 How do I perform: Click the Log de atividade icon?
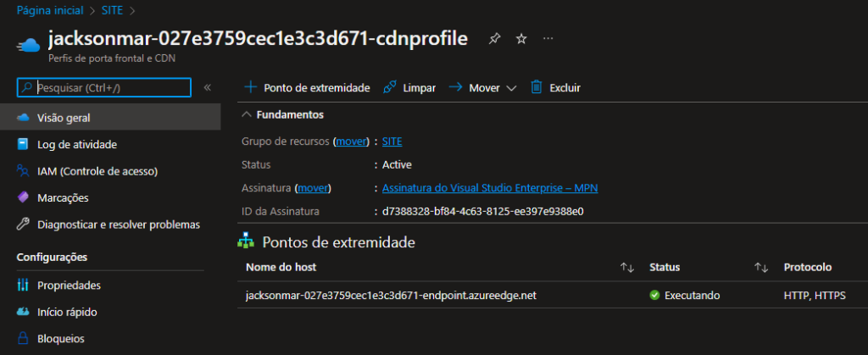pyautogui.click(x=23, y=145)
